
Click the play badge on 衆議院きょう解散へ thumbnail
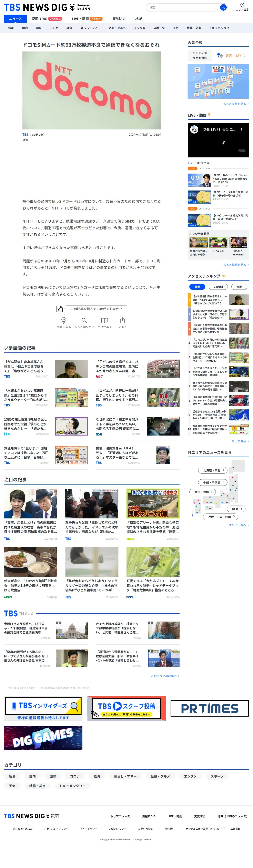coord(59,623)
